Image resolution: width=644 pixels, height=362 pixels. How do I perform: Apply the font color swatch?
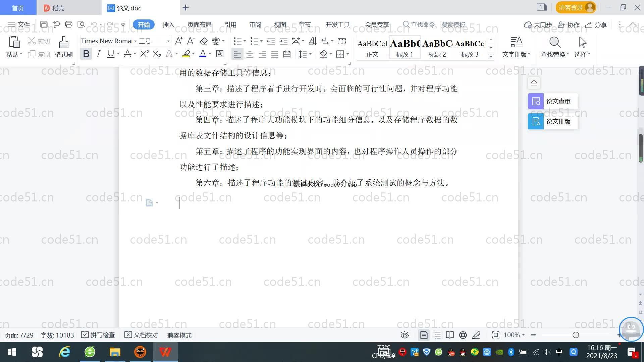[x=203, y=54]
